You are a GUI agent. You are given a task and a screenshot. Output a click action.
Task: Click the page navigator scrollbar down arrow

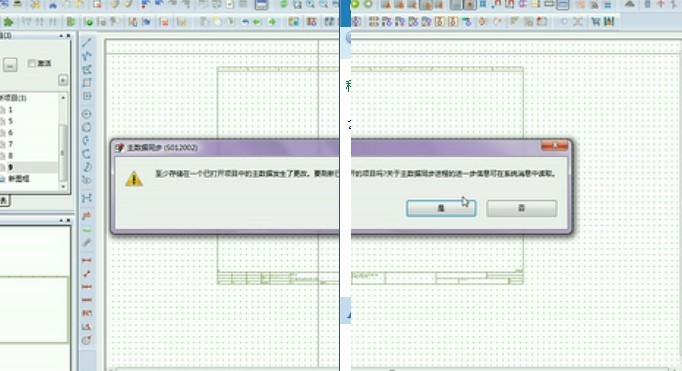coord(64,187)
